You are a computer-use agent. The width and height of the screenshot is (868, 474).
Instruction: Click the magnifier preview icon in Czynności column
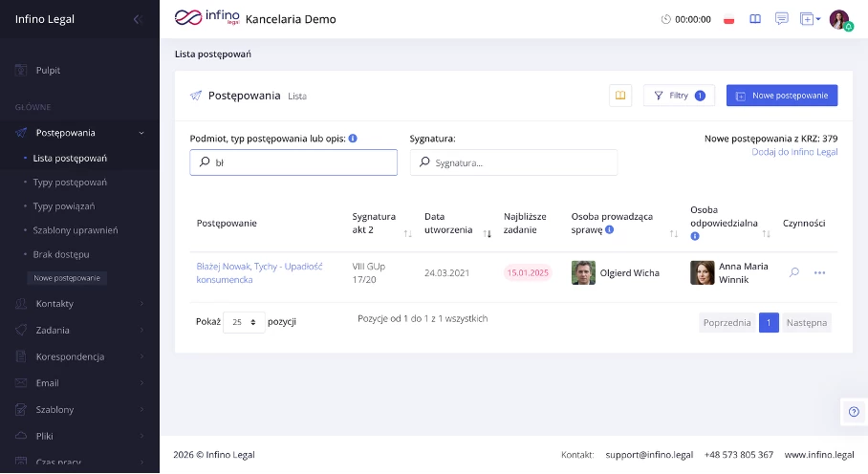794,272
